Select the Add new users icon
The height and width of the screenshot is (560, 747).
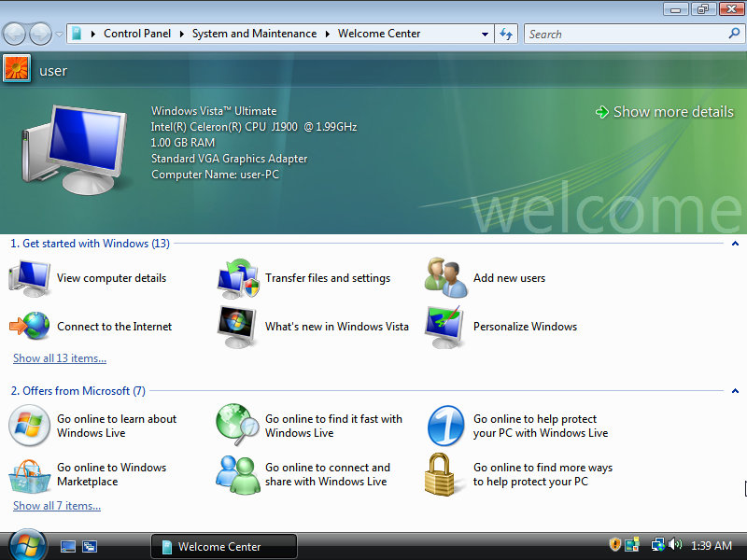[x=445, y=278]
